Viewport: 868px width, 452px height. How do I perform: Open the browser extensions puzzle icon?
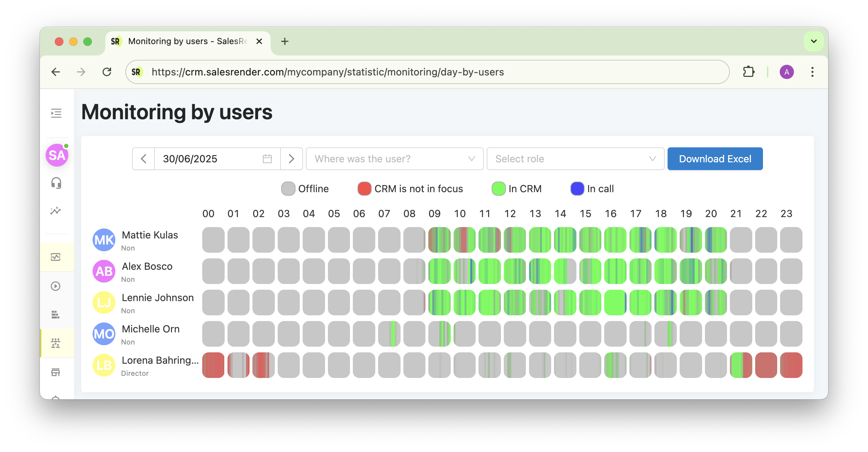tap(749, 72)
